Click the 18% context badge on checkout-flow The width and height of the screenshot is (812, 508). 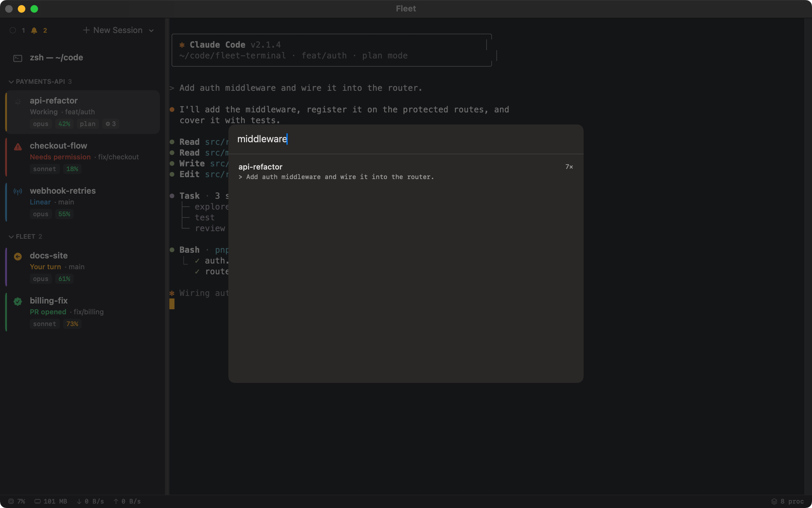[x=72, y=169]
